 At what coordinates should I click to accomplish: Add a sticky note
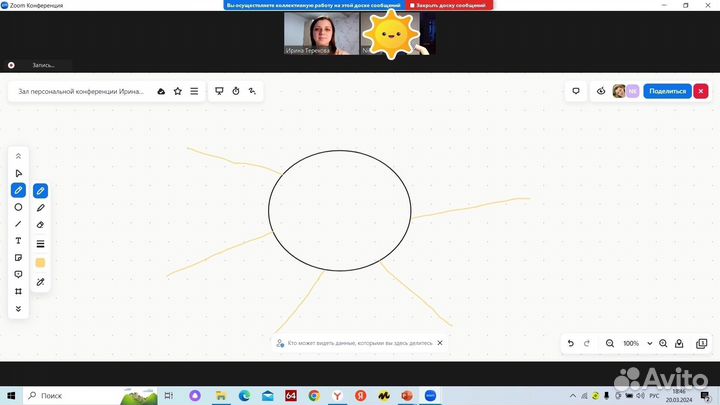[x=18, y=258]
